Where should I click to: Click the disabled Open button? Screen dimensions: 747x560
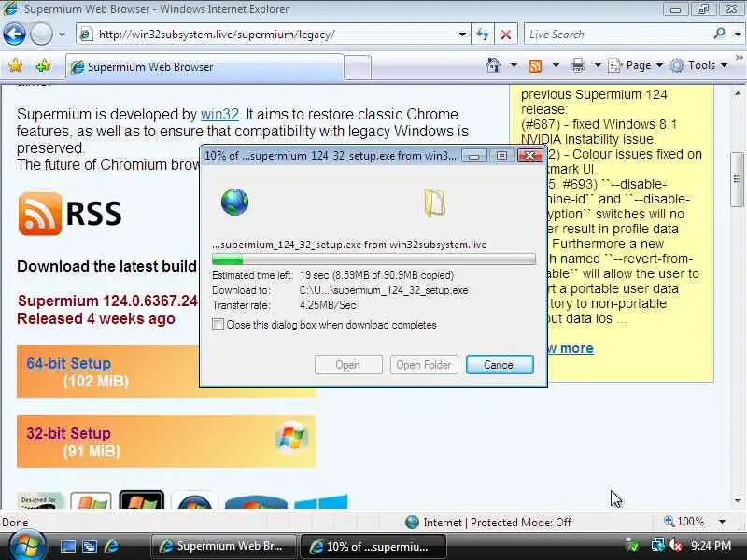(x=348, y=365)
